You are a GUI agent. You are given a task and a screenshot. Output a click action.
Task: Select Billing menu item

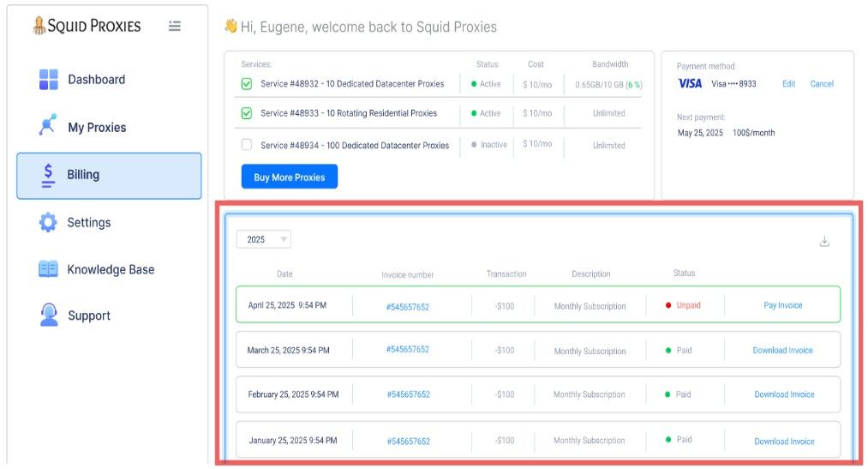point(109,176)
